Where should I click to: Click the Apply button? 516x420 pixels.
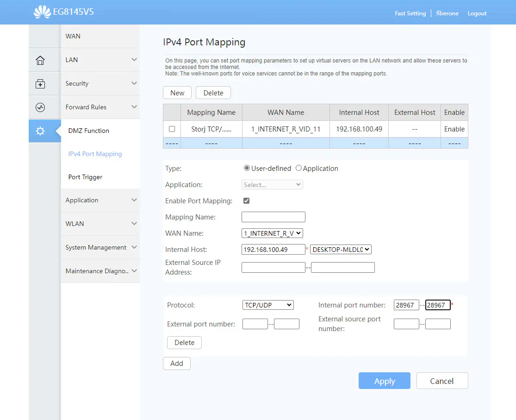tap(384, 381)
